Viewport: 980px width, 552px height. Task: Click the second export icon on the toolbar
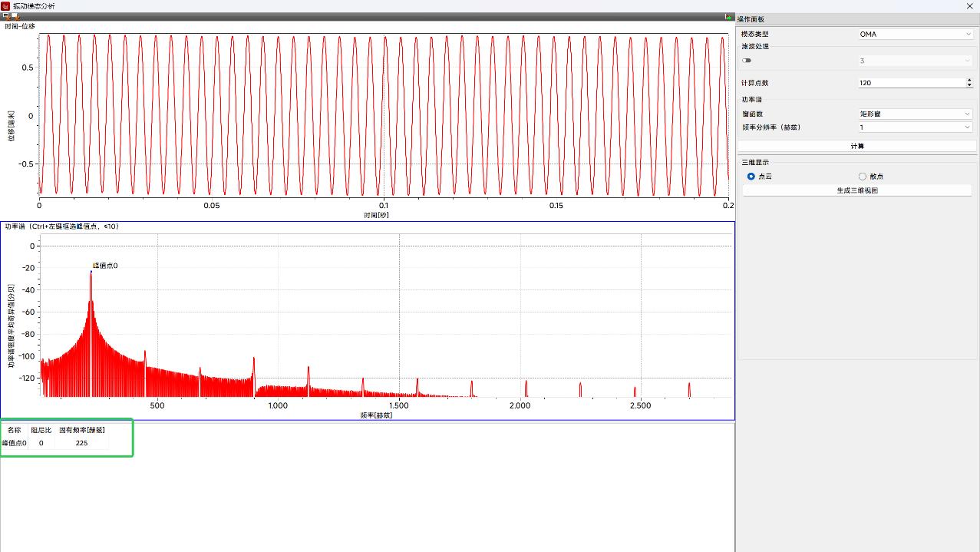tap(17, 16)
